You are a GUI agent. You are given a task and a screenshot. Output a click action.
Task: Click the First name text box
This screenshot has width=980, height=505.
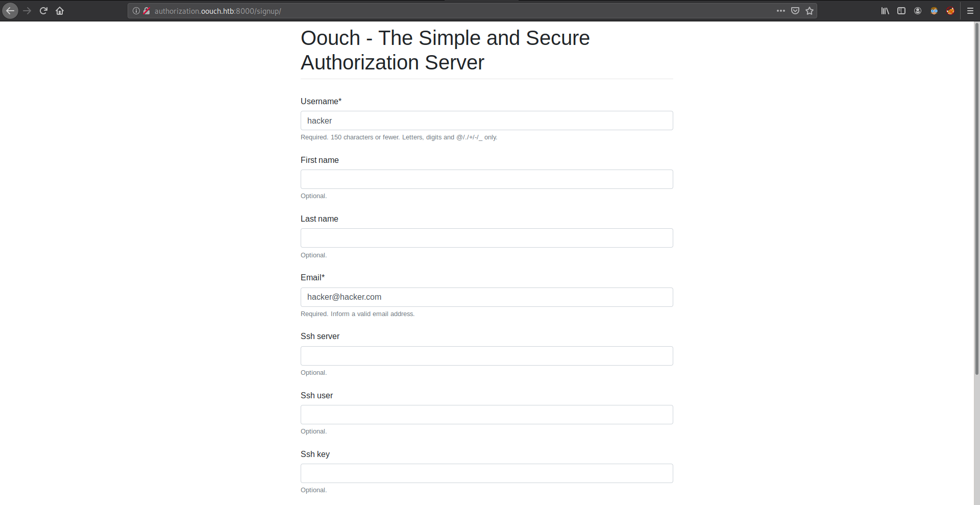487,179
